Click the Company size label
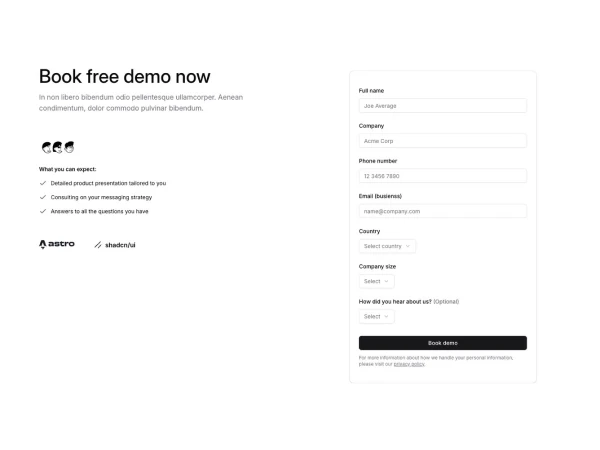 point(377,267)
